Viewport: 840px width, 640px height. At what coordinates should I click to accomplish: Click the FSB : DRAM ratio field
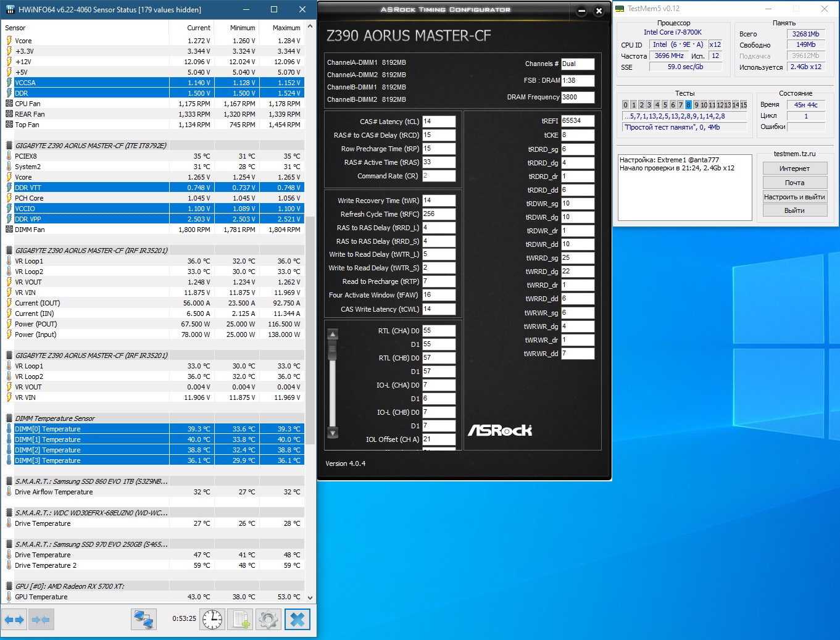tap(578, 81)
